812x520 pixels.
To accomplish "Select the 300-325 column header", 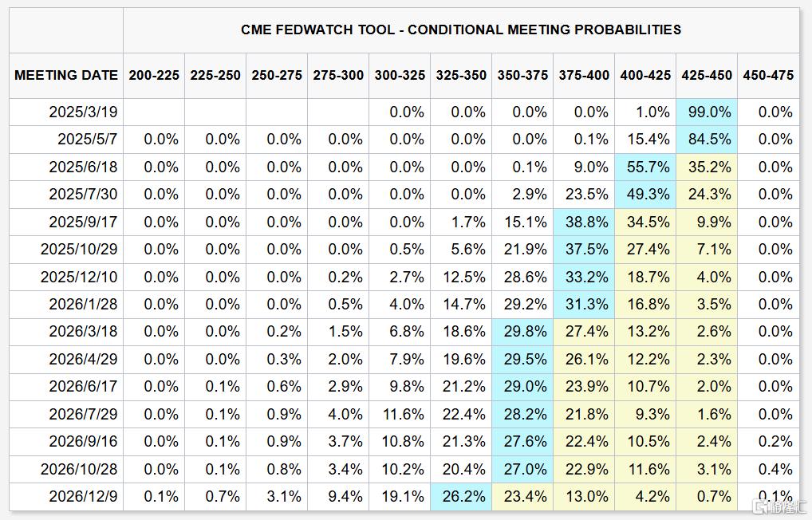I will (x=400, y=75).
